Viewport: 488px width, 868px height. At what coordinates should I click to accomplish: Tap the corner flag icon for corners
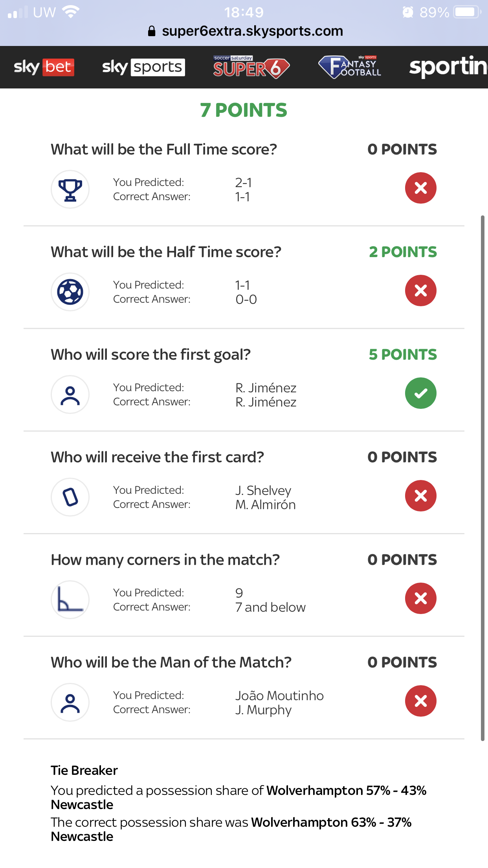tap(70, 600)
